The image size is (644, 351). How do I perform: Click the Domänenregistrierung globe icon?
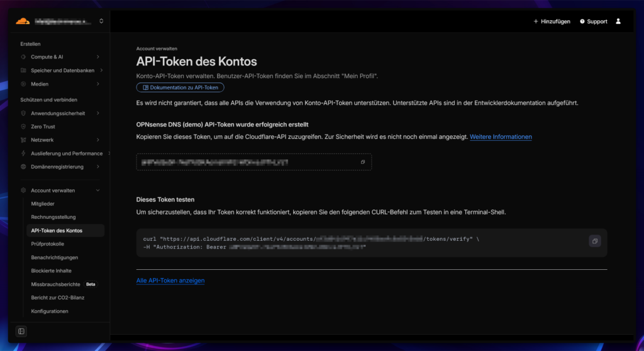point(23,167)
